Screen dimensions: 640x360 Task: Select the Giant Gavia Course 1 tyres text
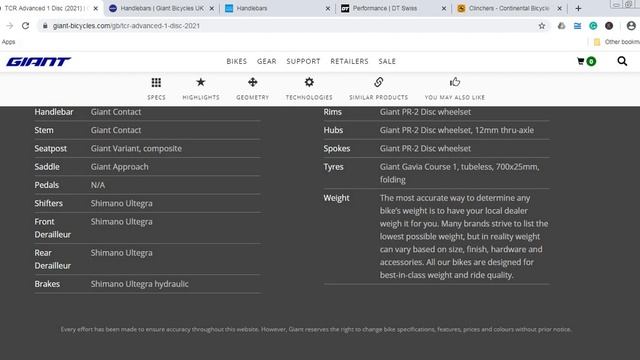tap(460, 173)
